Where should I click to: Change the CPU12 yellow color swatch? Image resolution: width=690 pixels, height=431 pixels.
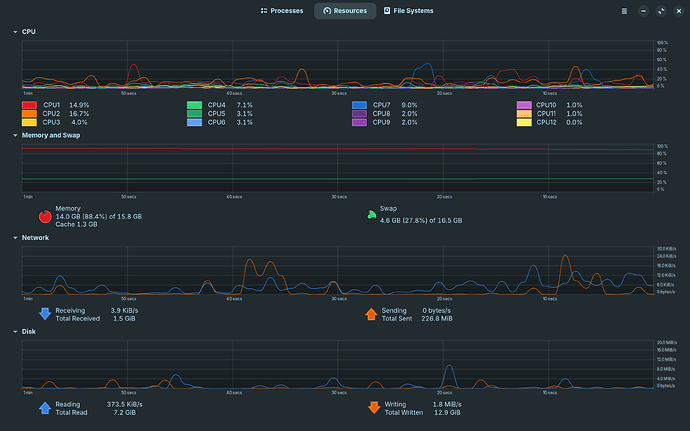coord(524,122)
